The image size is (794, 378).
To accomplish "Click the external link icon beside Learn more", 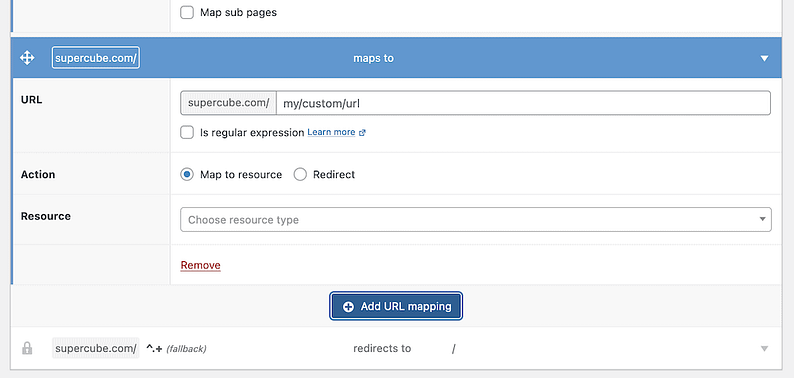I will click(x=362, y=133).
